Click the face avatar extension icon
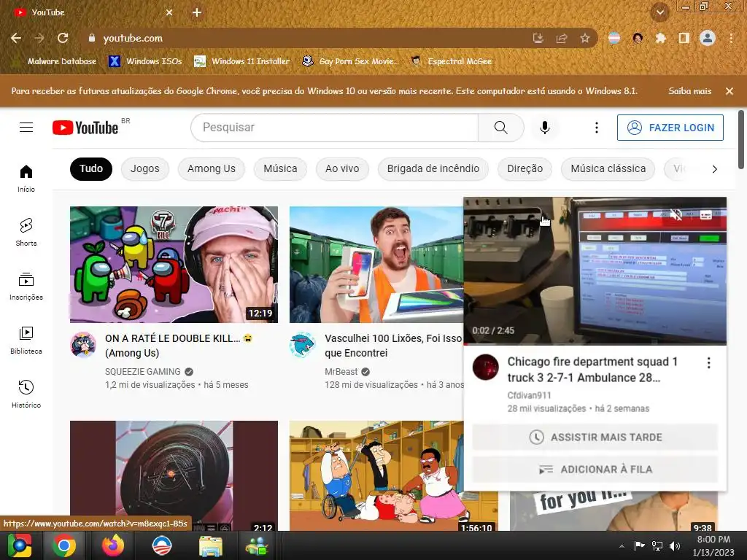Viewport: 747px width, 560px height. 638,38
